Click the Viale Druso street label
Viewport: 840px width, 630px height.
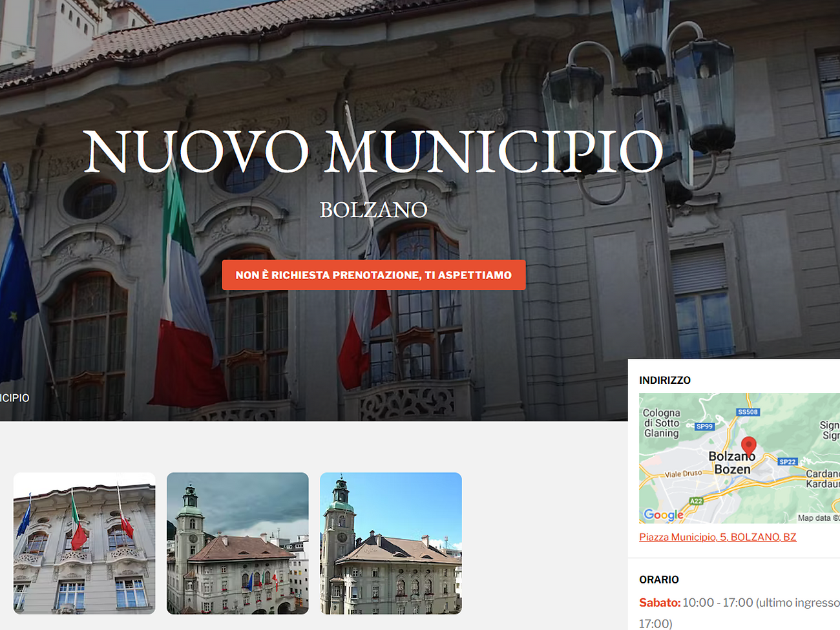tap(683, 474)
